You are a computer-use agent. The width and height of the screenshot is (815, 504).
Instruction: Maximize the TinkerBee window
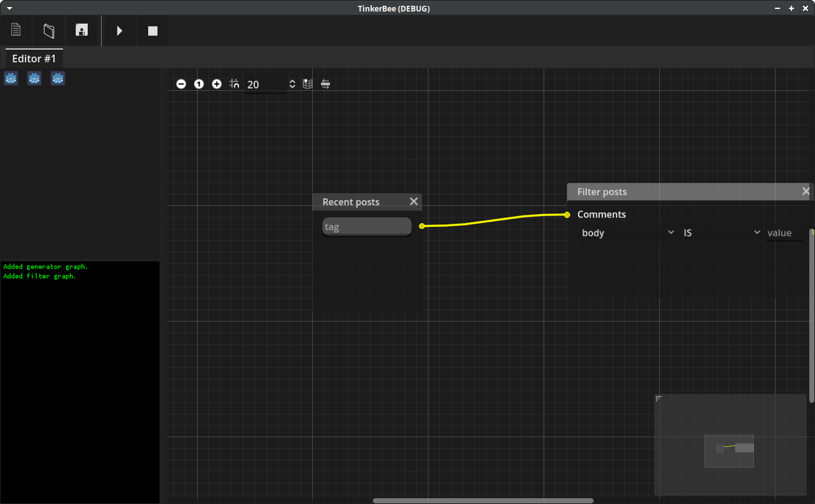[791, 8]
